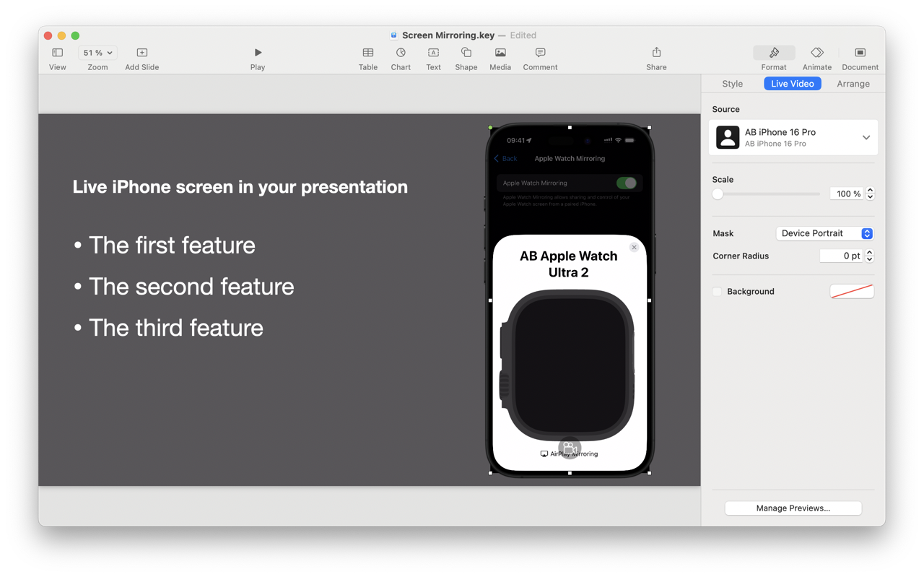Viewport: 924px width, 577px height.
Task: Open the Chart insertion menu
Action: tap(401, 58)
